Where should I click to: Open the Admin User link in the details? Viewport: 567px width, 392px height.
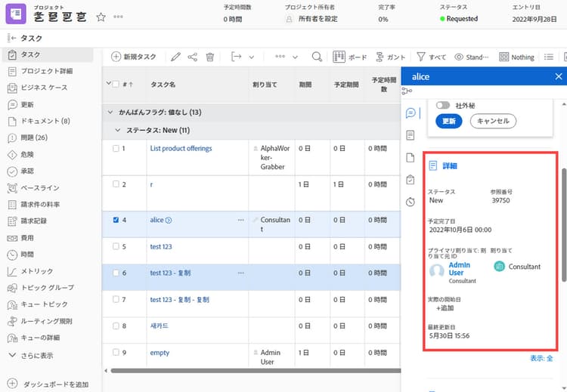(459, 269)
